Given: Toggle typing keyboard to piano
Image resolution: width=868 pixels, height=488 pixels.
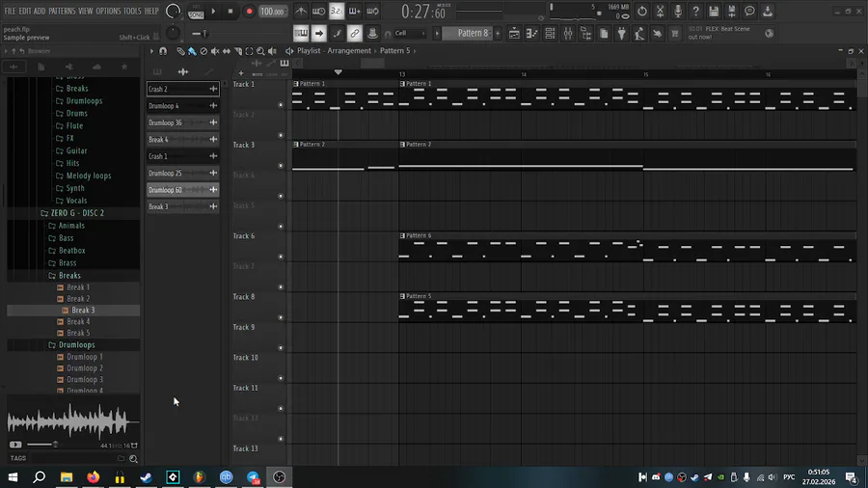Looking at the screenshot, I should (301, 33).
